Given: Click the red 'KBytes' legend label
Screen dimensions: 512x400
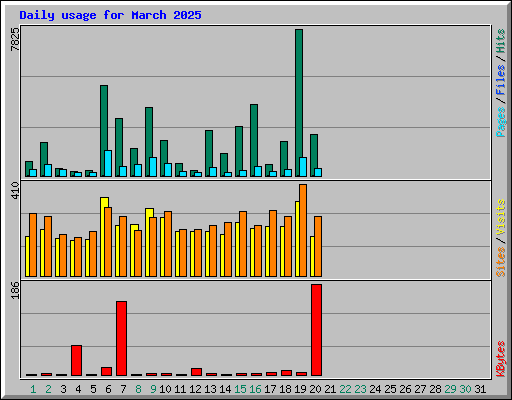Looking at the screenshot, I should click(500, 359).
